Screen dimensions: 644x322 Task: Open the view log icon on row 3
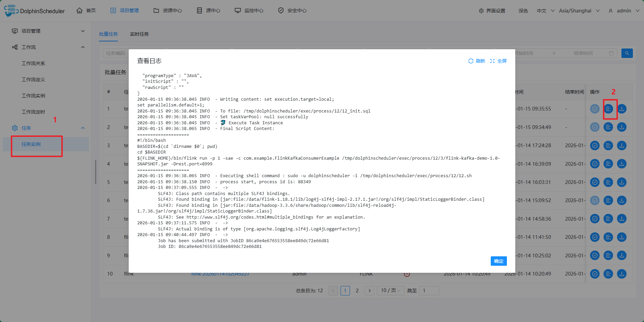pyautogui.click(x=608, y=146)
